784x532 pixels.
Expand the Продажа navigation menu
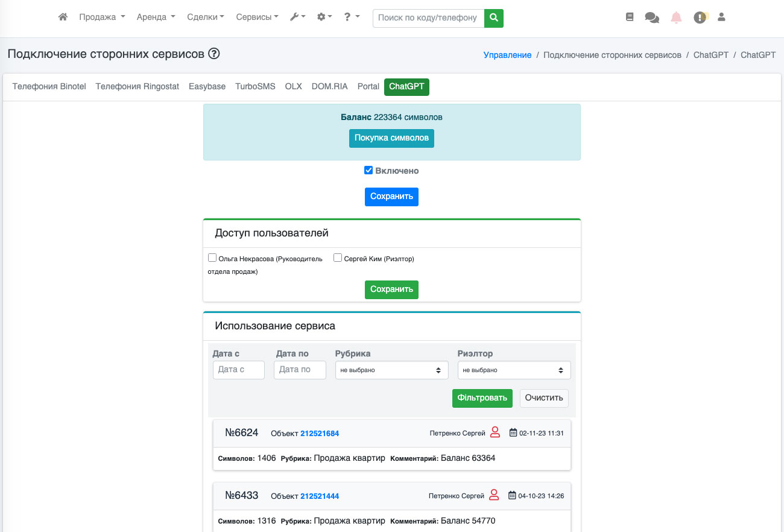(102, 17)
